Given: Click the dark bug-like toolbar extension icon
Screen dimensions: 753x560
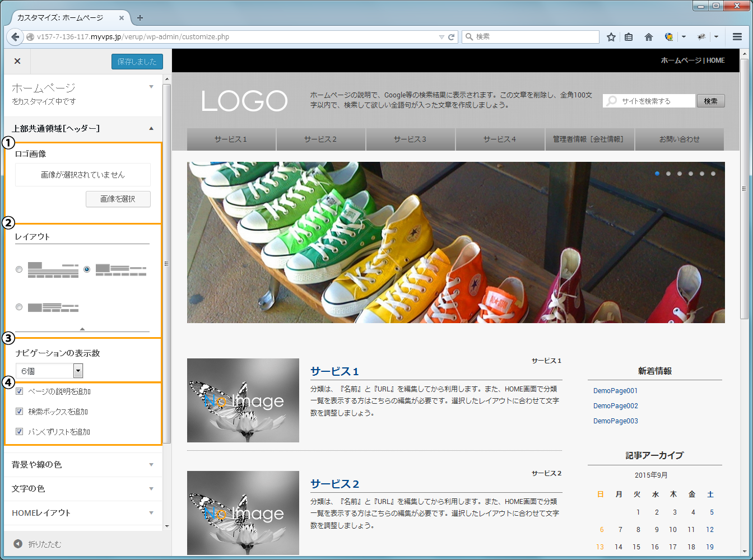Looking at the screenshot, I should coord(701,37).
